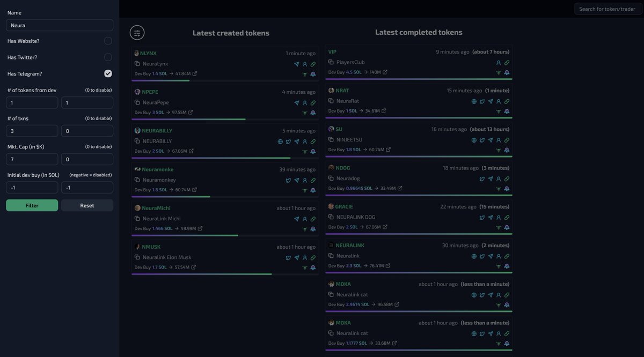Image resolution: width=644 pixels, height=357 pixels.
Task: Open website globe icon for NeuraRat
Action: [474, 101]
